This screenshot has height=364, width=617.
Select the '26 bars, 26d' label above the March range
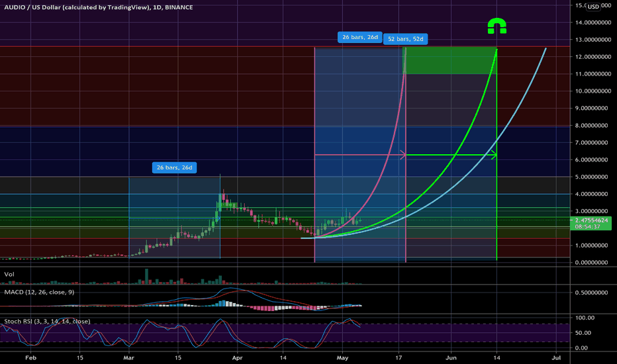point(174,167)
